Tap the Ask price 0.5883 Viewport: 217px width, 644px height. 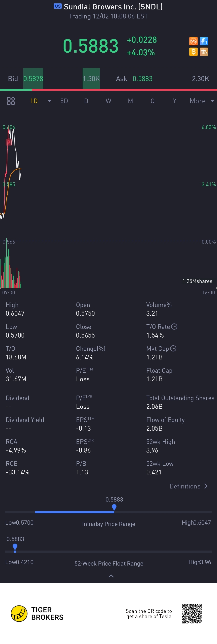click(x=142, y=79)
